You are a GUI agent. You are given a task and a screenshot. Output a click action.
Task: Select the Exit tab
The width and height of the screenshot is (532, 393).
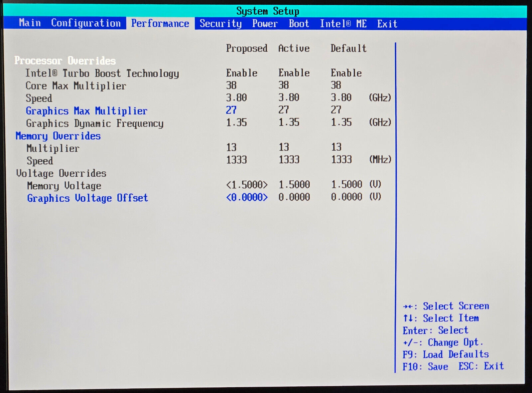[387, 24]
